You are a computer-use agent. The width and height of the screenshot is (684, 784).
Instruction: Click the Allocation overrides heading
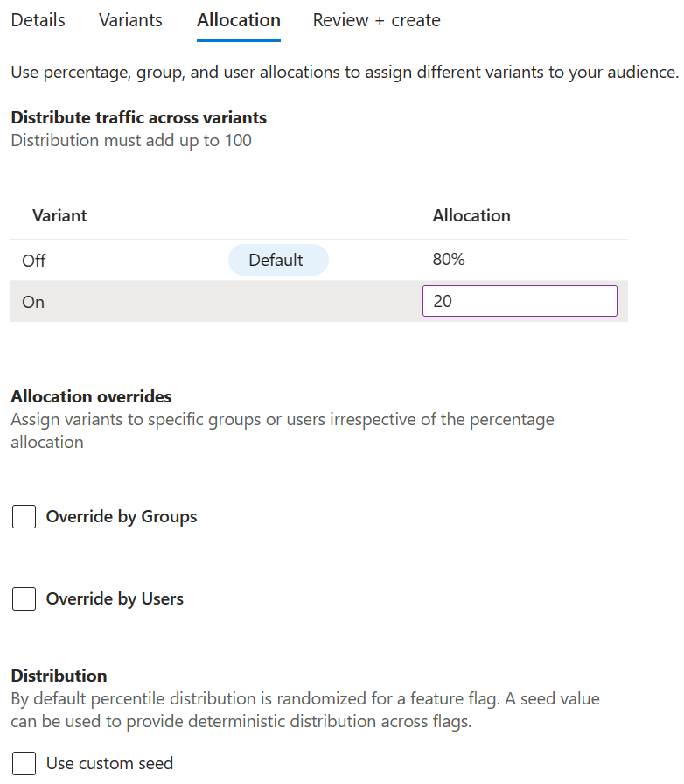point(91,396)
